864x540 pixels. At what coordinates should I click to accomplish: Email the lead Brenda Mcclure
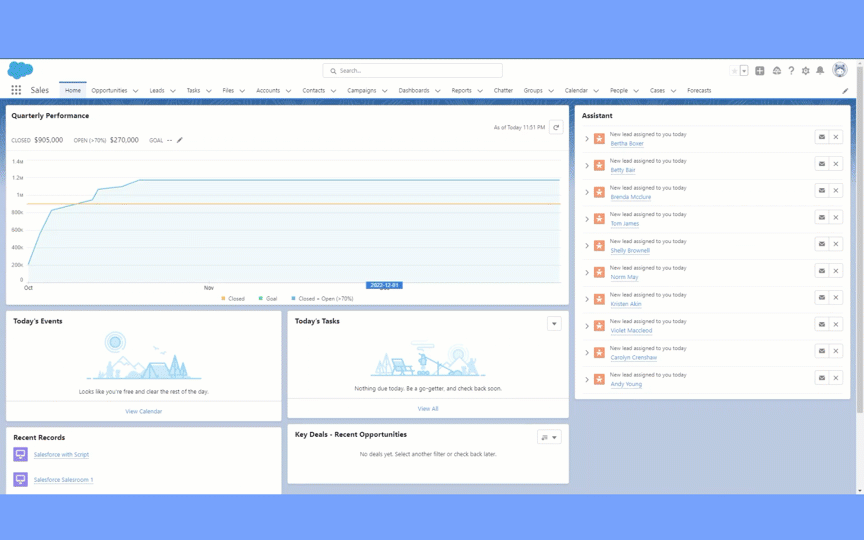[x=822, y=191]
